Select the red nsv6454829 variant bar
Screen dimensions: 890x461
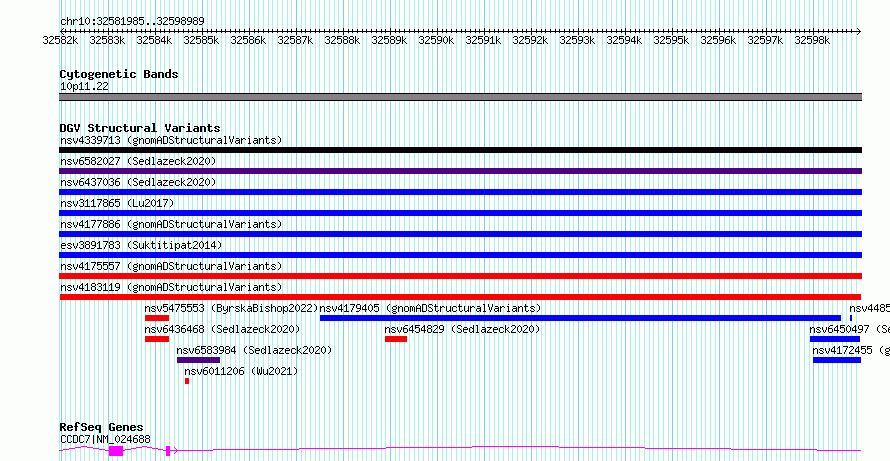[396, 339]
